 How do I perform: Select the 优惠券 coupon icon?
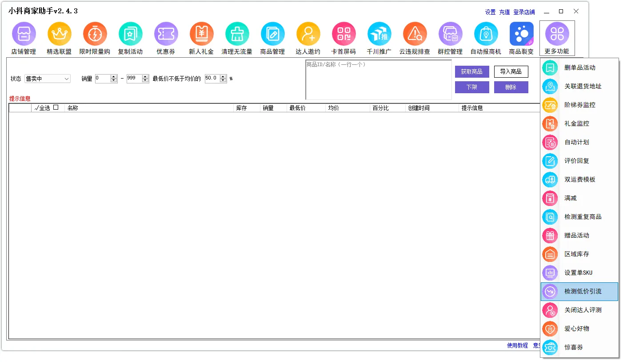click(166, 34)
